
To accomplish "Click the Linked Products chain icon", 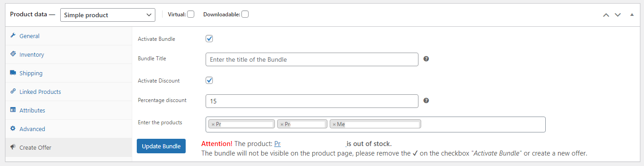I will click(x=13, y=92).
